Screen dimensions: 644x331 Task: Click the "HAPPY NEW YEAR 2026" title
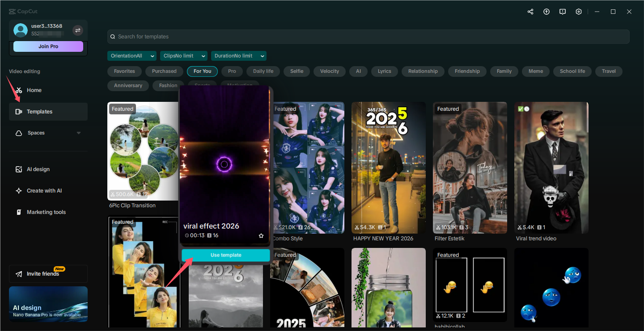click(x=383, y=239)
